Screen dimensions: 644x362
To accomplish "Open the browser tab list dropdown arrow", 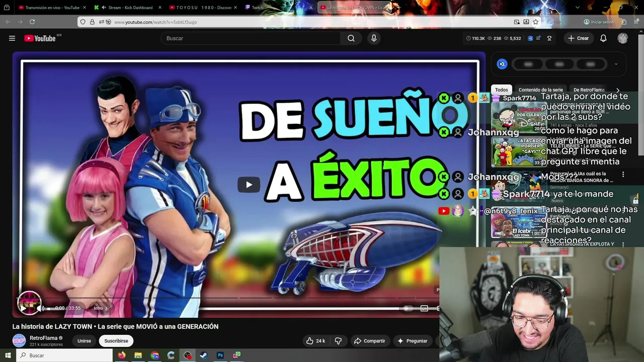I will tap(577, 8).
